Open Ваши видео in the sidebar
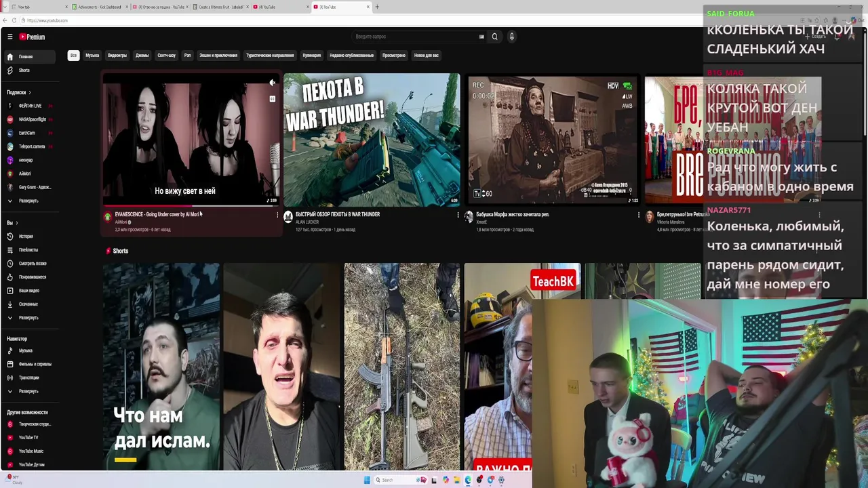868x488 pixels. [29, 291]
